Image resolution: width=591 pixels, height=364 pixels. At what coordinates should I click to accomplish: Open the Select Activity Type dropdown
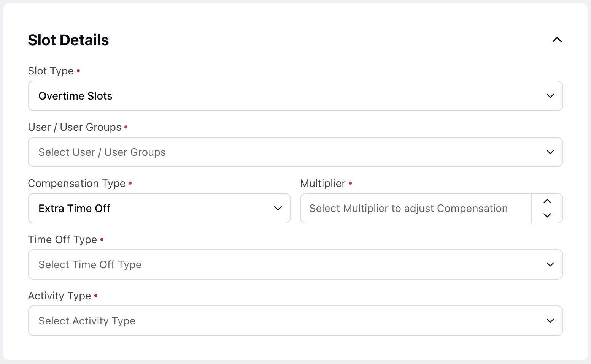pyautogui.click(x=295, y=321)
